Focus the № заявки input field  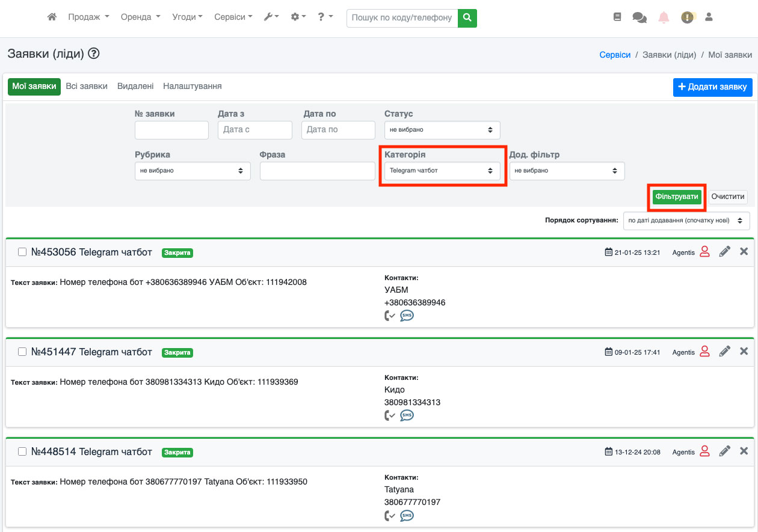point(171,130)
